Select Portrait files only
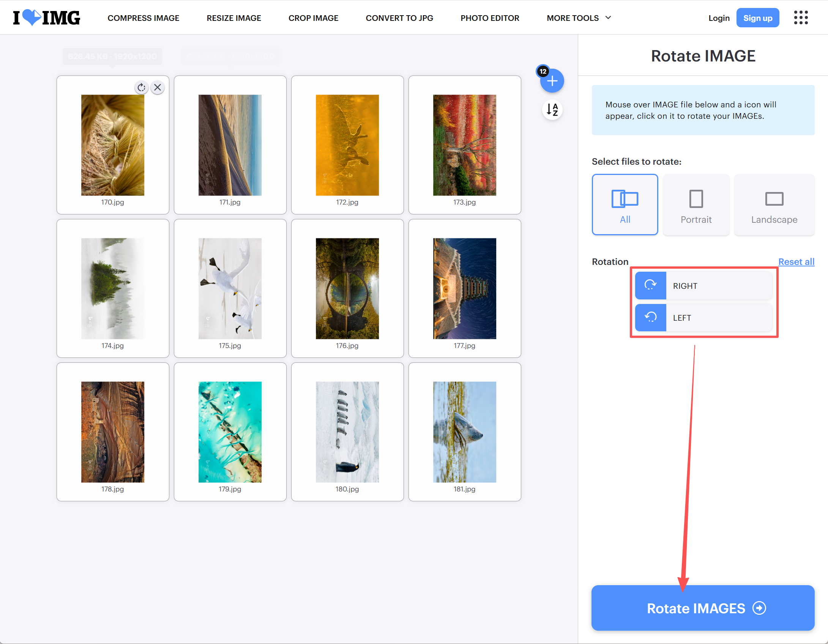This screenshot has height=644, width=828. click(x=696, y=205)
